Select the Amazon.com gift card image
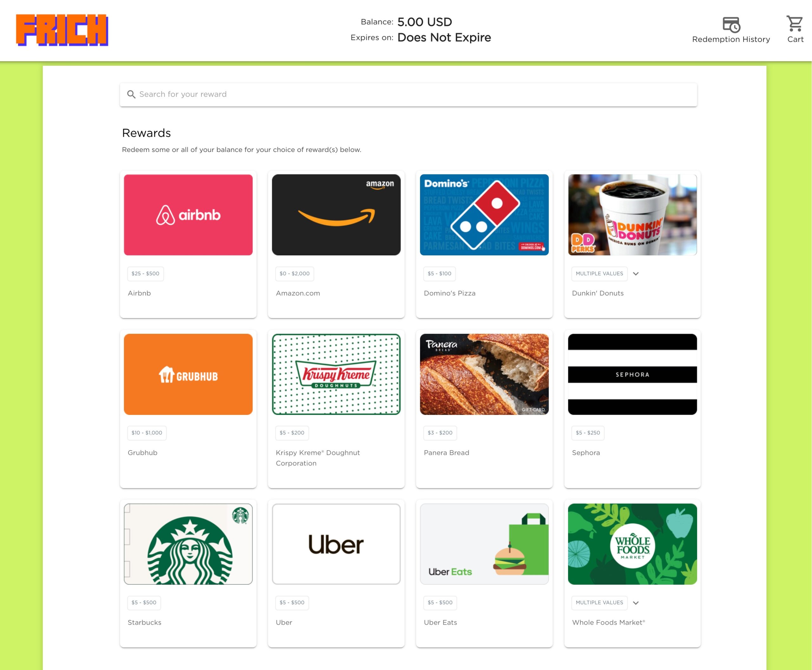 (x=336, y=215)
